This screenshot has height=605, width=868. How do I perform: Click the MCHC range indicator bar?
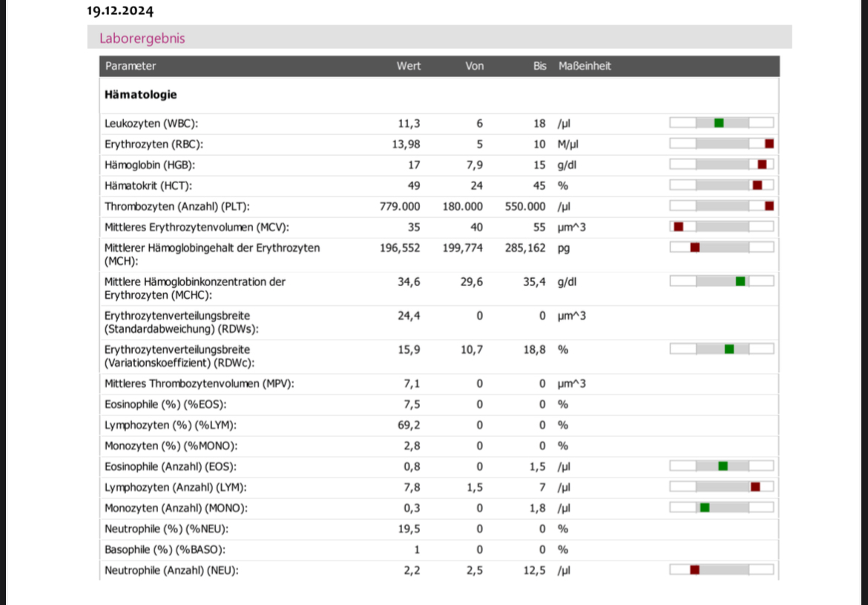pyautogui.click(x=722, y=282)
